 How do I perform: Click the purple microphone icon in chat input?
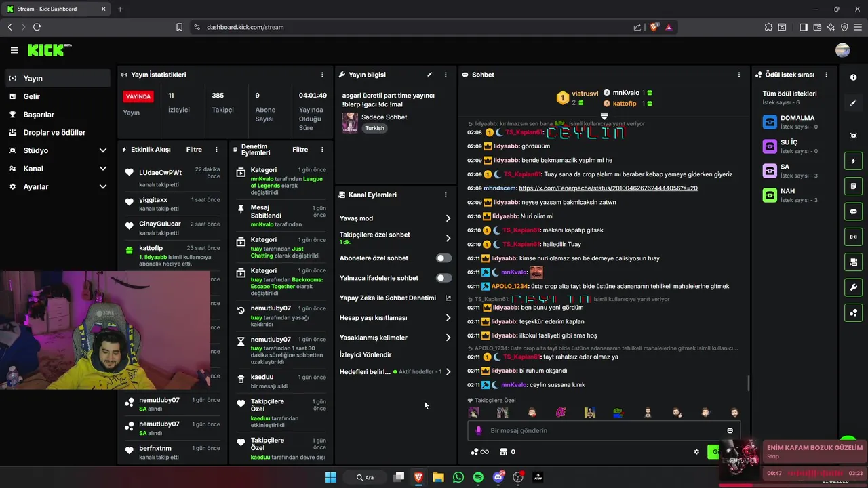[x=479, y=430]
